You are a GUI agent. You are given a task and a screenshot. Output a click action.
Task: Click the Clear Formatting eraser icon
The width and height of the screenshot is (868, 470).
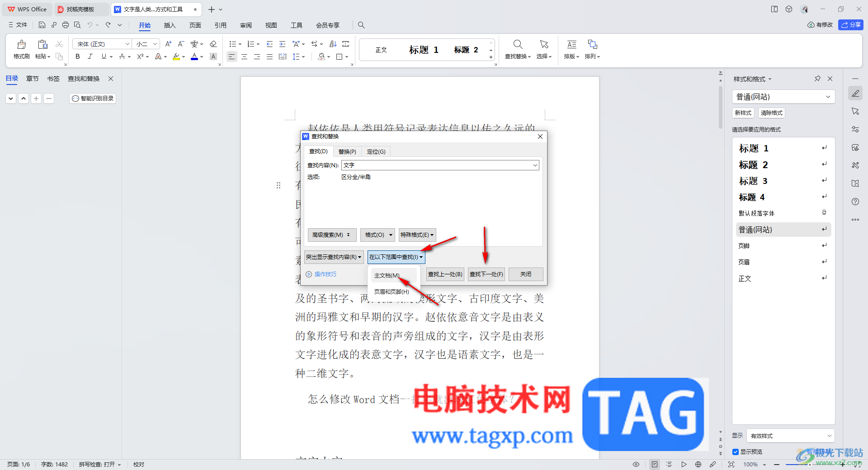tap(213, 44)
